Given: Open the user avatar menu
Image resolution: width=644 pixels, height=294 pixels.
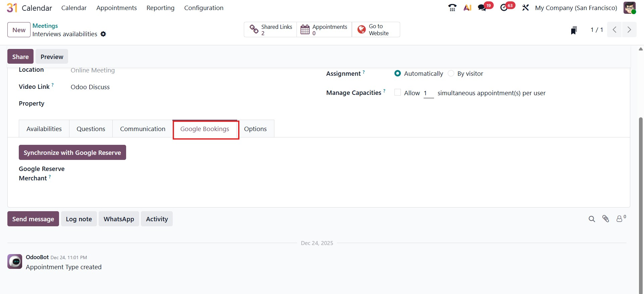Looking at the screenshot, I should (x=630, y=8).
